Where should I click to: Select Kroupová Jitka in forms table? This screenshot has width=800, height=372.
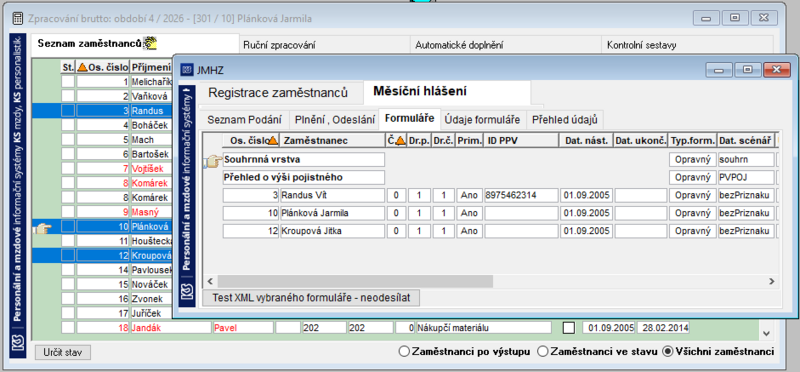332,231
